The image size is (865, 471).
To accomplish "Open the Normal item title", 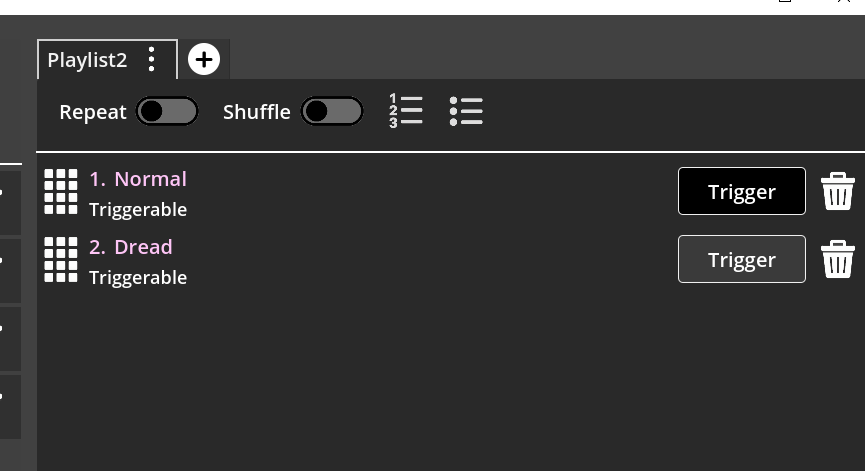I will tap(150, 179).
